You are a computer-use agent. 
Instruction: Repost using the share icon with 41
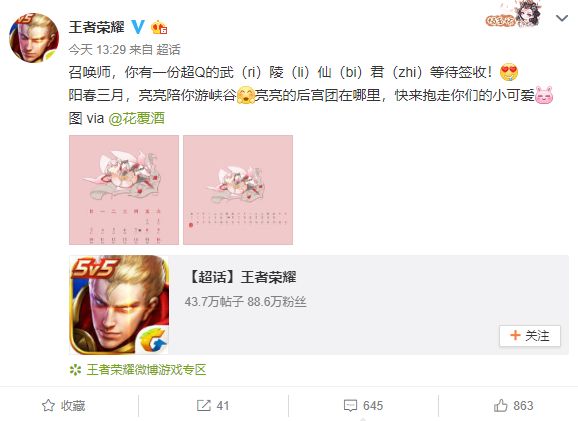(x=213, y=406)
